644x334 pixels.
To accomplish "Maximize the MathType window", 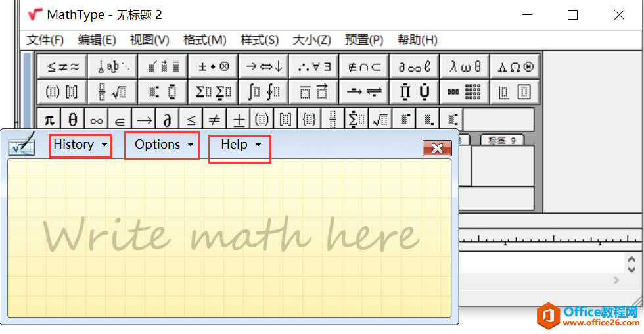I will pos(572,15).
